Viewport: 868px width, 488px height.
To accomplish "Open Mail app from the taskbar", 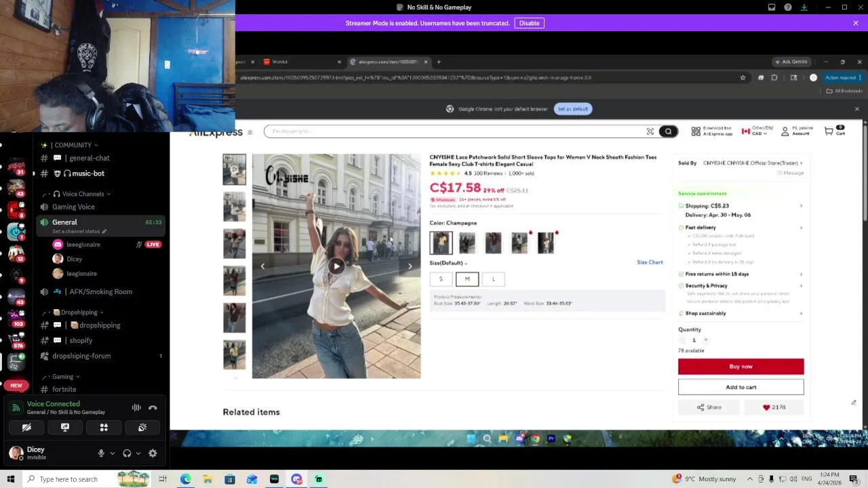I will [252, 479].
